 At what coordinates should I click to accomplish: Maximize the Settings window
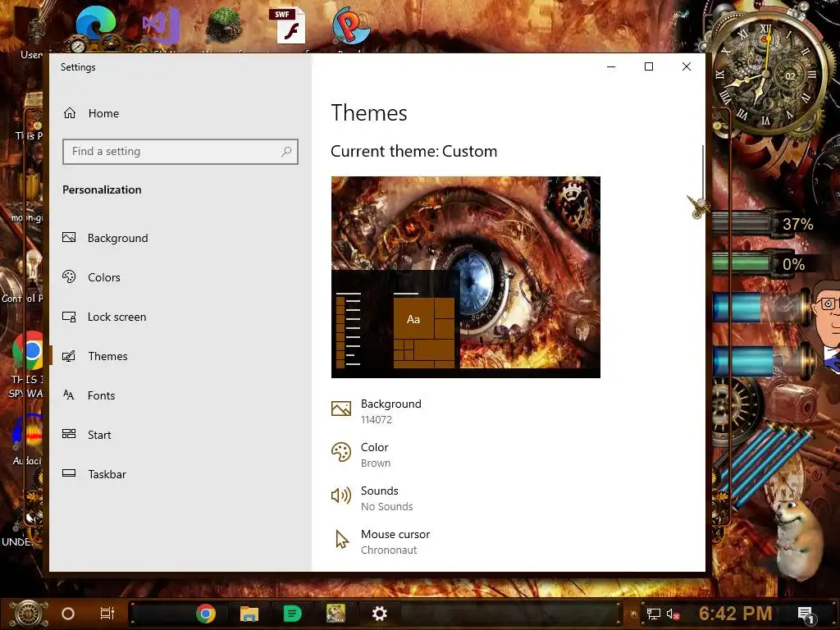point(649,66)
